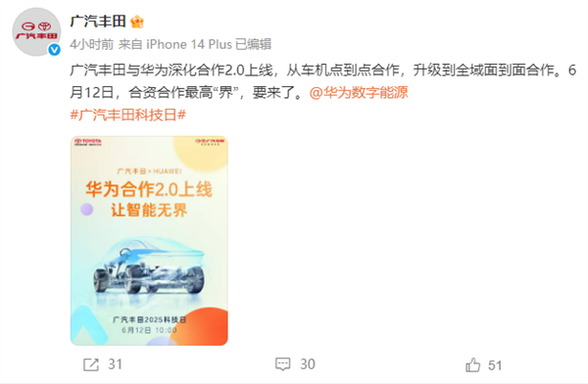Click the crown membership badge icon
This screenshot has width=588, height=384.
click(137, 22)
